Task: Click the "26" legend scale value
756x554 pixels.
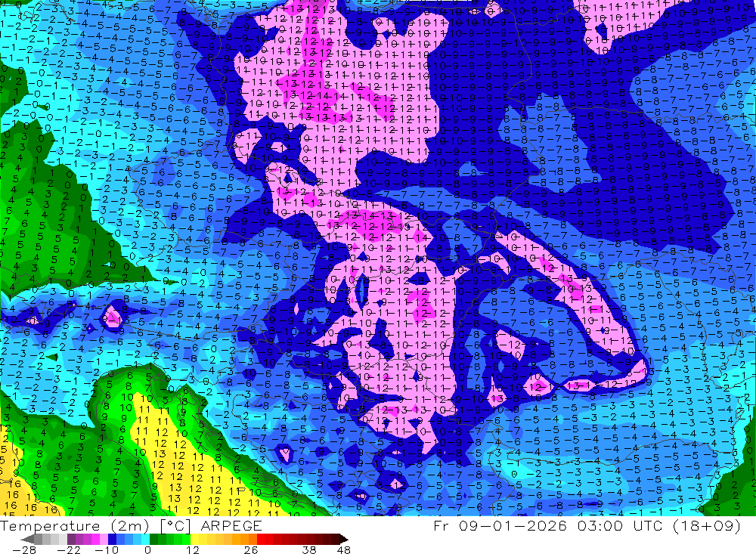Action: coord(250,549)
